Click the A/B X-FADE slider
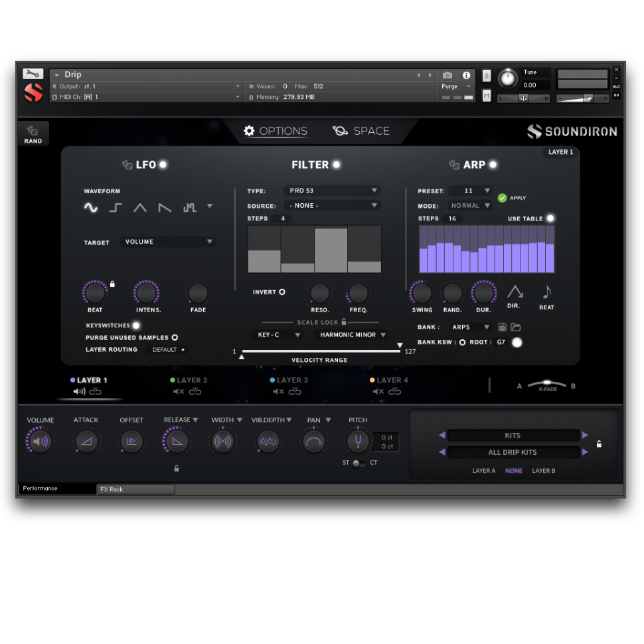The width and height of the screenshot is (644, 644). pyautogui.click(x=546, y=384)
